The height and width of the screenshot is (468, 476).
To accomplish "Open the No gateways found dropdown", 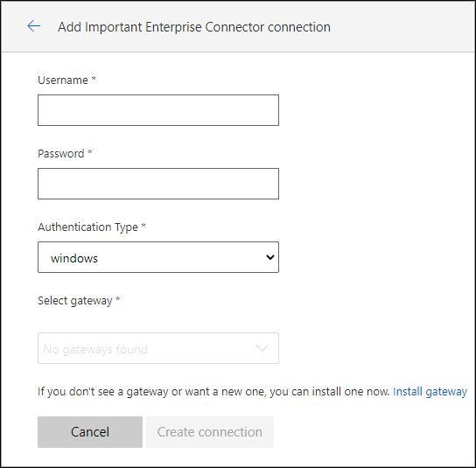I will click(158, 348).
